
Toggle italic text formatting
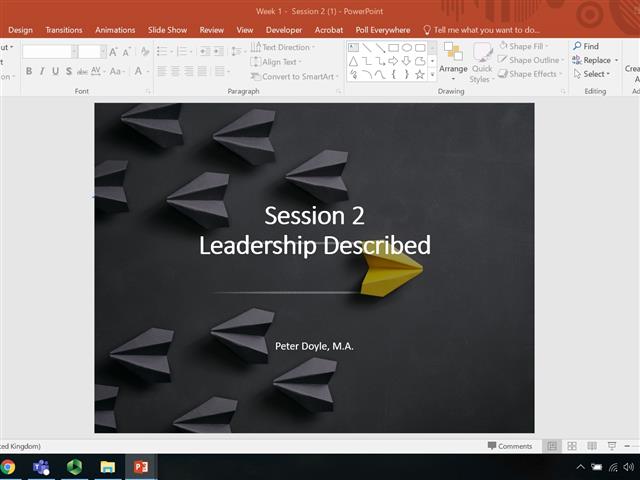pyautogui.click(x=42, y=71)
